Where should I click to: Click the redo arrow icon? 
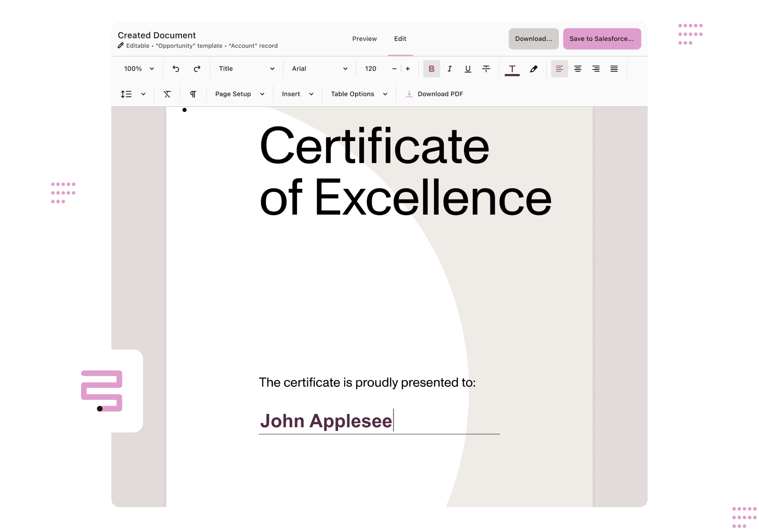197,69
